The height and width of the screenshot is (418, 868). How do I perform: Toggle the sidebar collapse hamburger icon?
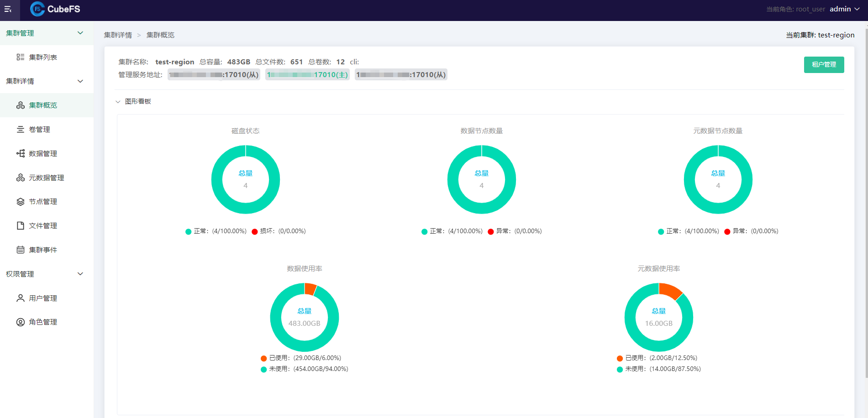[8, 9]
